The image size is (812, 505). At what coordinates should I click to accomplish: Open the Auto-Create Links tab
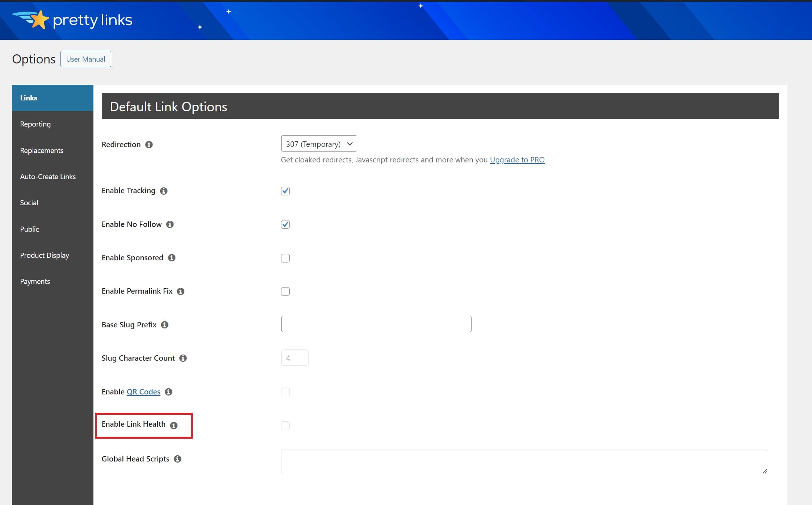tap(48, 177)
